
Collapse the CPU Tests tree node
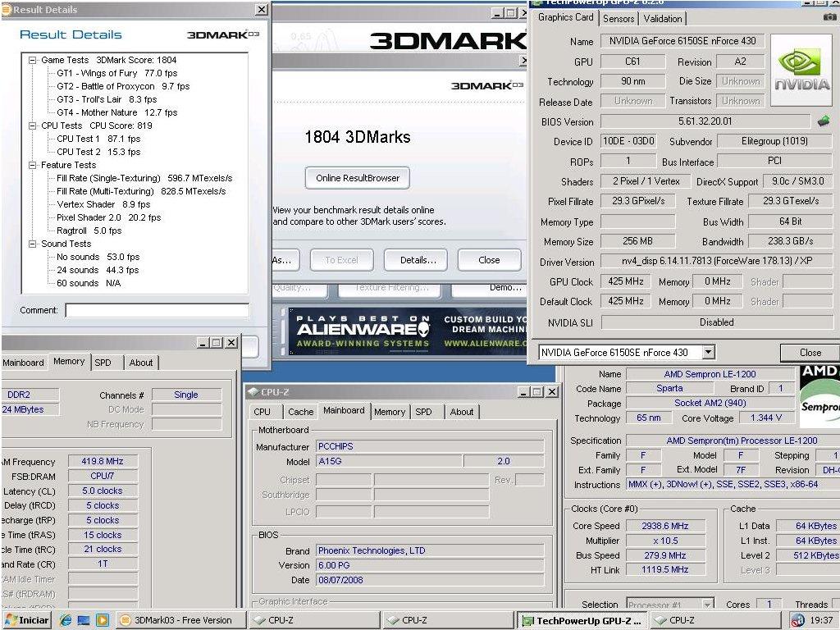click(x=32, y=126)
